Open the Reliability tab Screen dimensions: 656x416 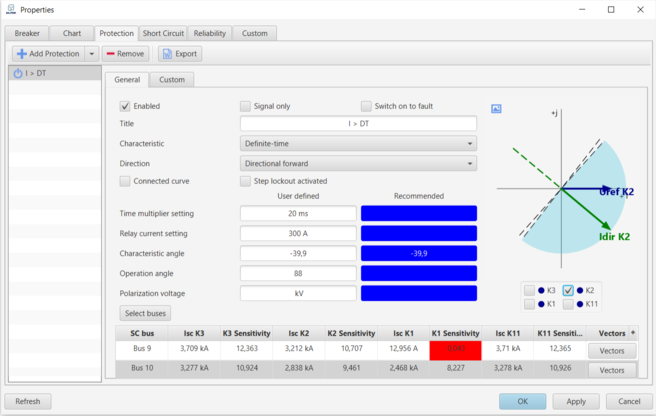[210, 33]
